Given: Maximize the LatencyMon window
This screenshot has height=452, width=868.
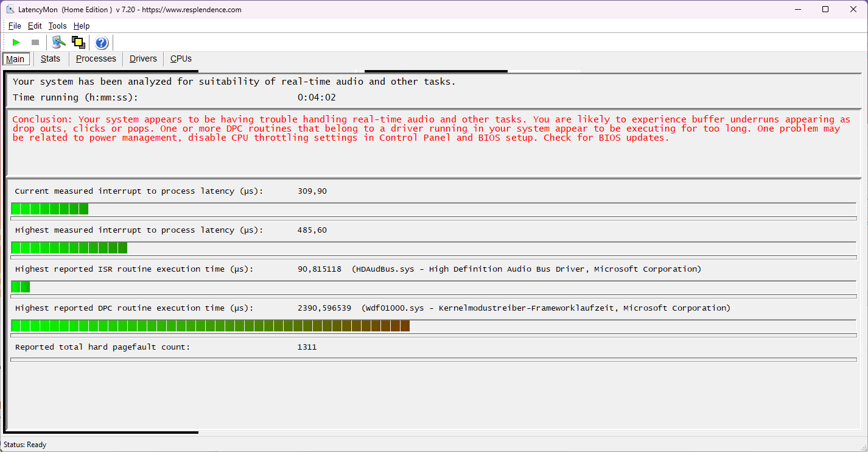Looking at the screenshot, I should [x=825, y=9].
